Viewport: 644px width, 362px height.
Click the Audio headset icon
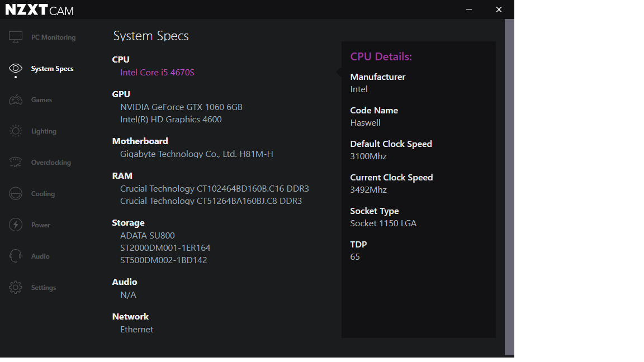pyautogui.click(x=16, y=256)
